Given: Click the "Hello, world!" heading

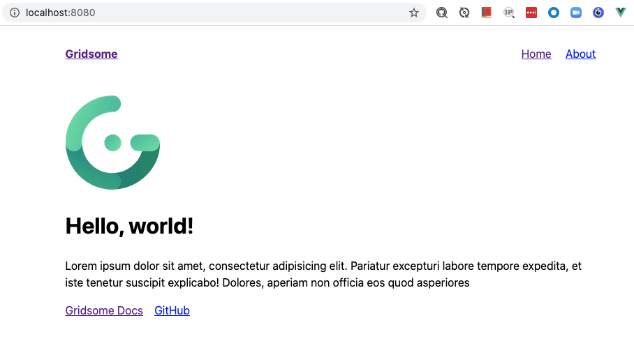Looking at the screenshot, I should coord(129,226).
